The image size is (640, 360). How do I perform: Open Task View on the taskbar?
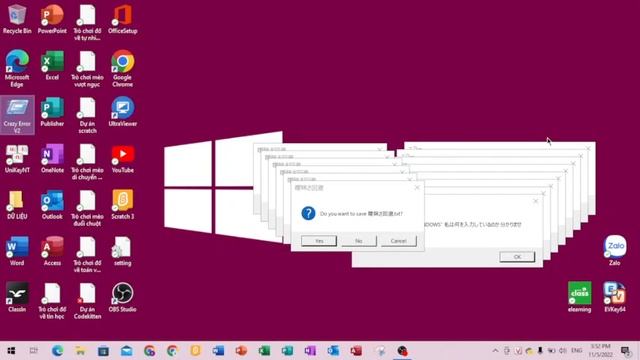[x=34, y=351]
